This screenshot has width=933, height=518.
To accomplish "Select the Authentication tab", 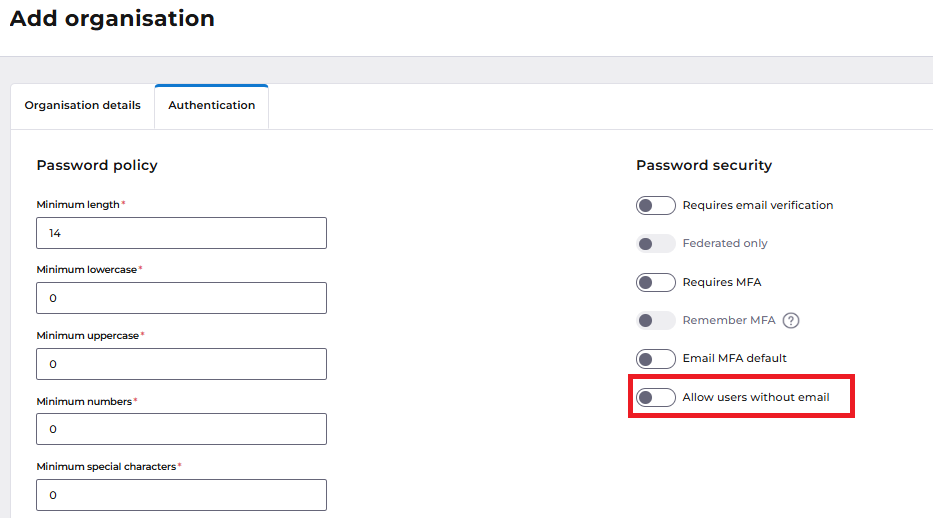I will tap(212, 106).
